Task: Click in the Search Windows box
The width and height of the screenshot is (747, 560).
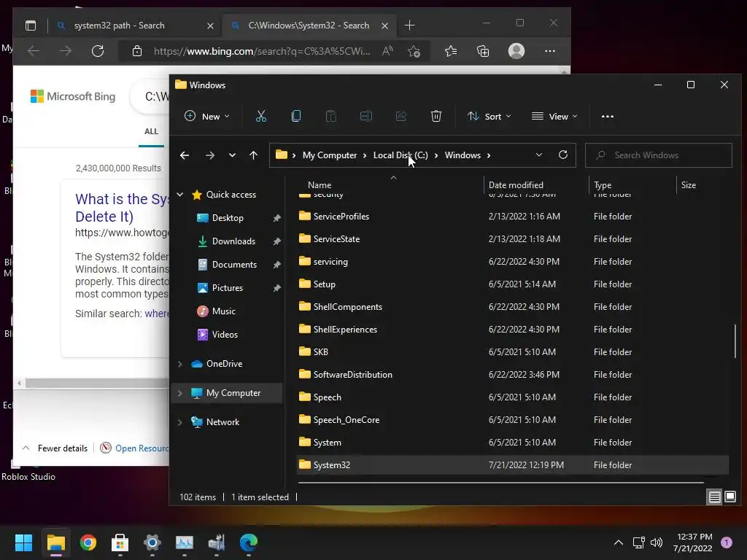Action: point(659,155)
